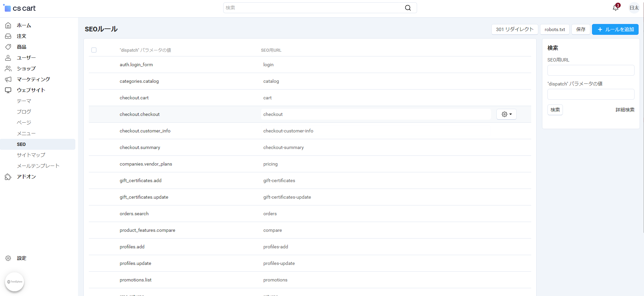Click the settings gear icon in sidebar
Image resolution: width=644 pixels, height=296 pixels.
click(x=8, y=258)
